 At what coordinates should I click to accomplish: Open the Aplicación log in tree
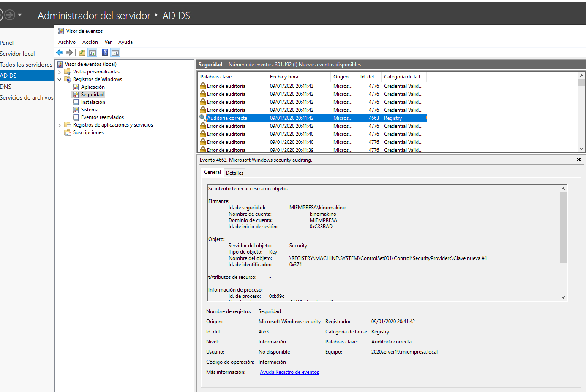click(x=93, y=87)
